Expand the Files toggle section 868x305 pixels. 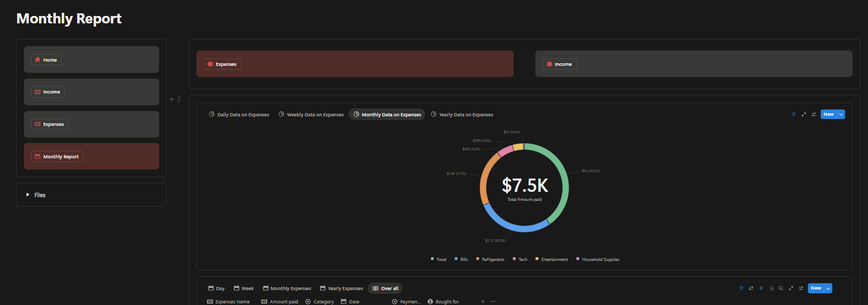[28, 195]
